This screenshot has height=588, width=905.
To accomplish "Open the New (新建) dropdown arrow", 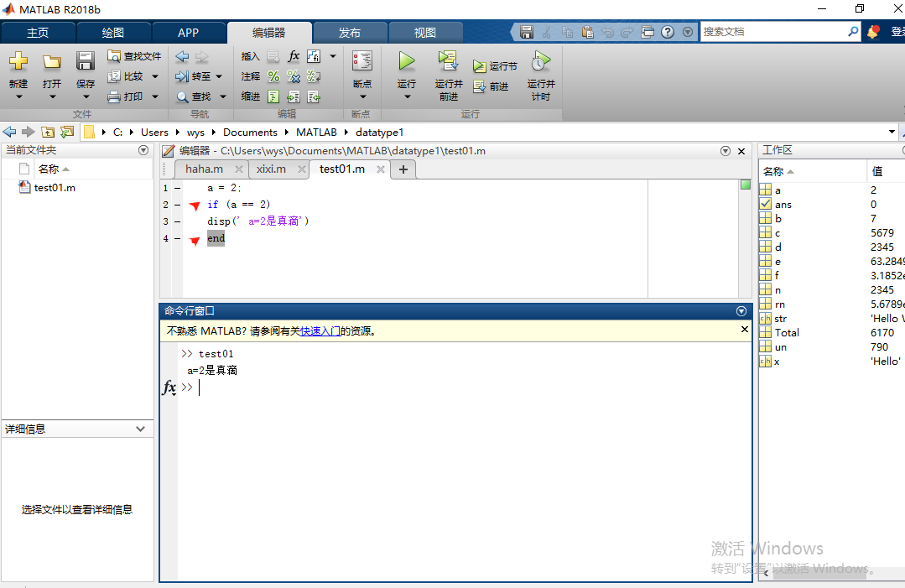I will (x=18, y=97).
